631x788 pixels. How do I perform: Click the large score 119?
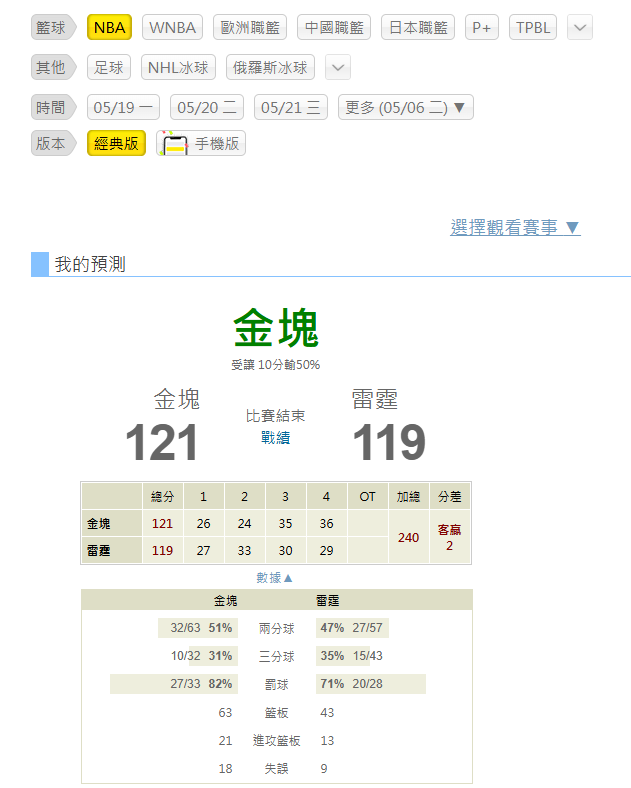pyautogui.click(x=389, y=443)
